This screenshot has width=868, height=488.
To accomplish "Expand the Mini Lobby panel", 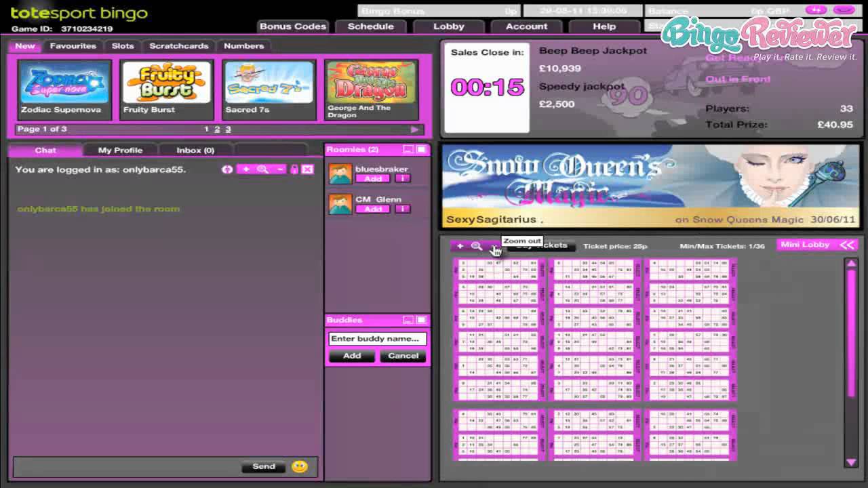I will click(x=817, y=245).
